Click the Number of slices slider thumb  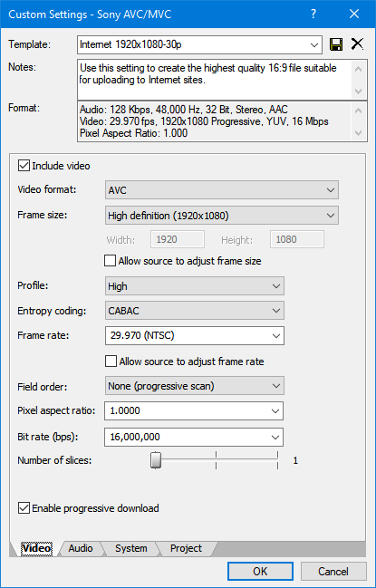click(156, 460)
